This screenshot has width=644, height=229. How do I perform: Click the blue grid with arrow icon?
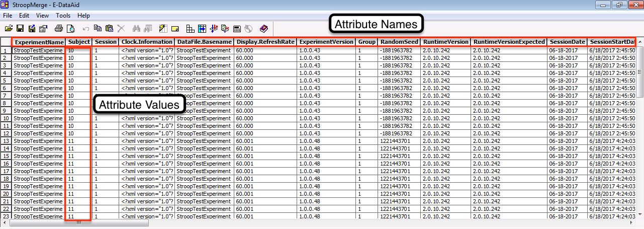202,29
